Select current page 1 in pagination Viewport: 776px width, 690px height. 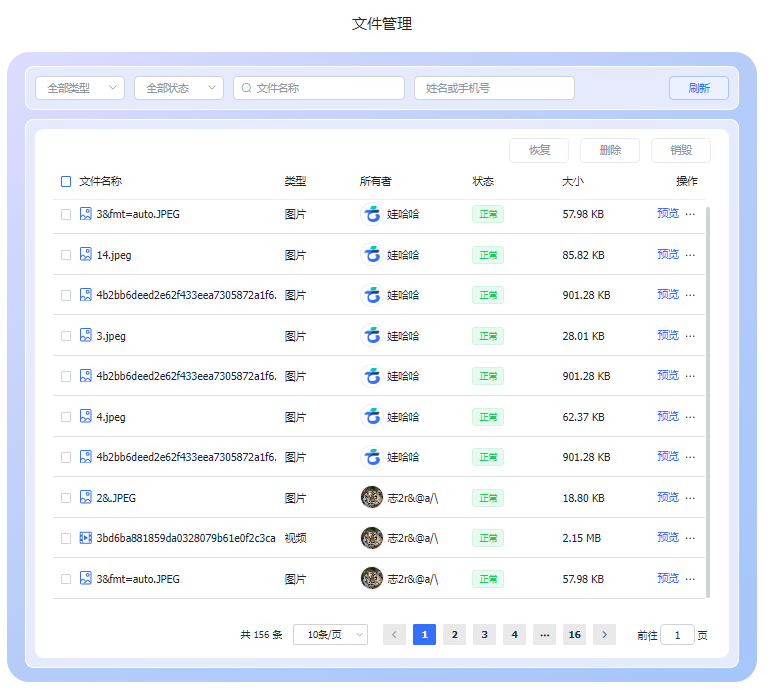click(x=425, y=635)
